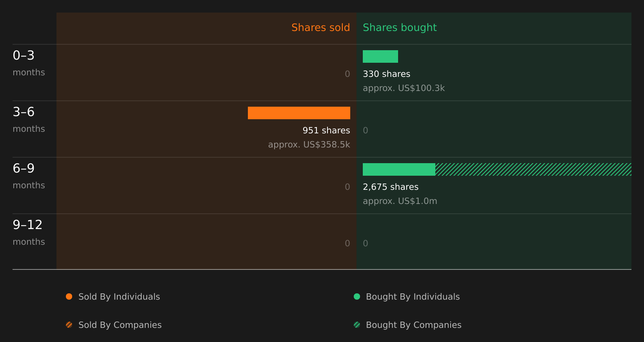
Task: Click the green Bought By Individuals legend dot
Action: point(357,297)
